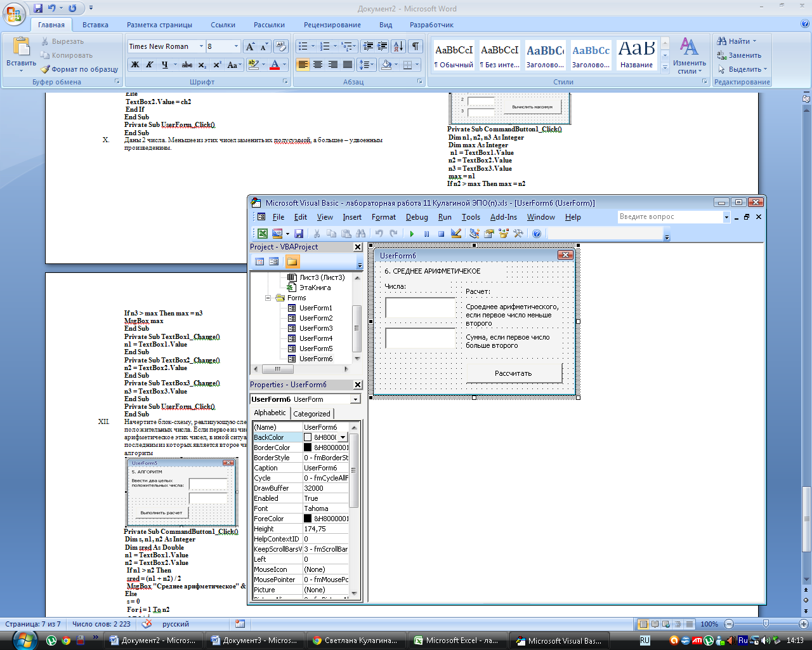Toggle Design Mode icon in VBA toolbar

tap(455, 234)
